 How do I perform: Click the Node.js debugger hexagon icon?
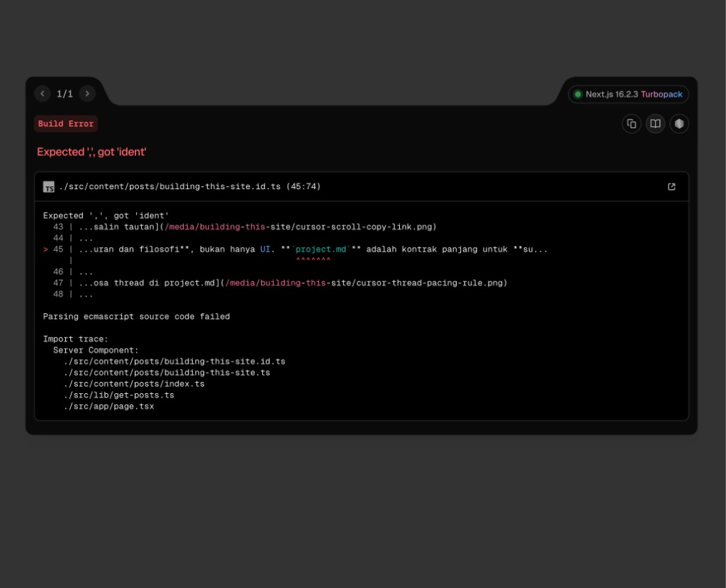(679, 124)
